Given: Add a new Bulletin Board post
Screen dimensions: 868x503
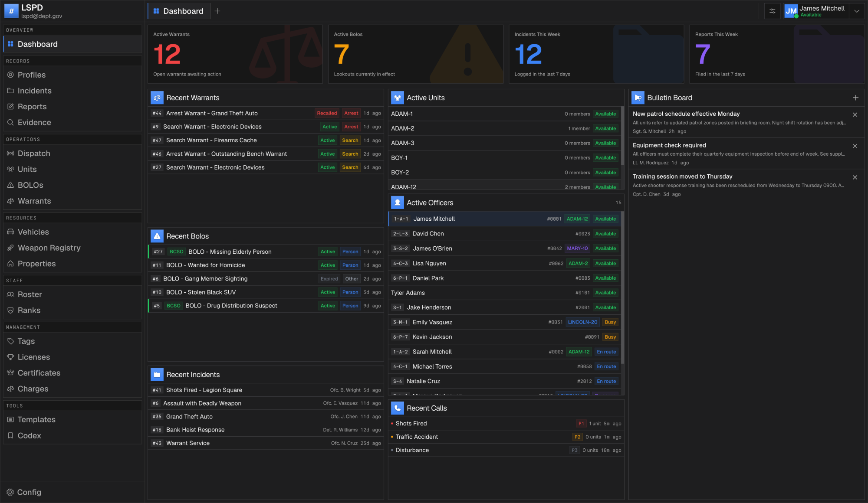Looking at the screenshot, I should coord(855,98).
